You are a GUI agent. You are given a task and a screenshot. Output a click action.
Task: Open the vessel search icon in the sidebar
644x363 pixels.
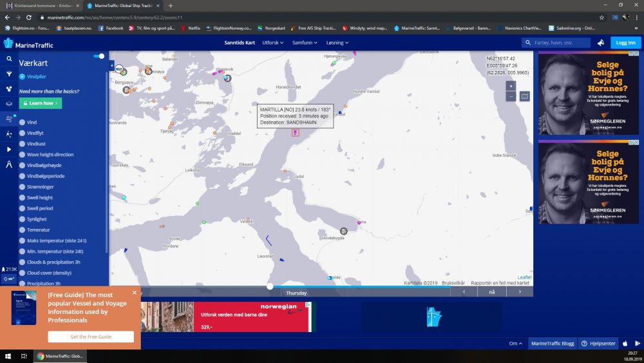[x=9, y=59]
